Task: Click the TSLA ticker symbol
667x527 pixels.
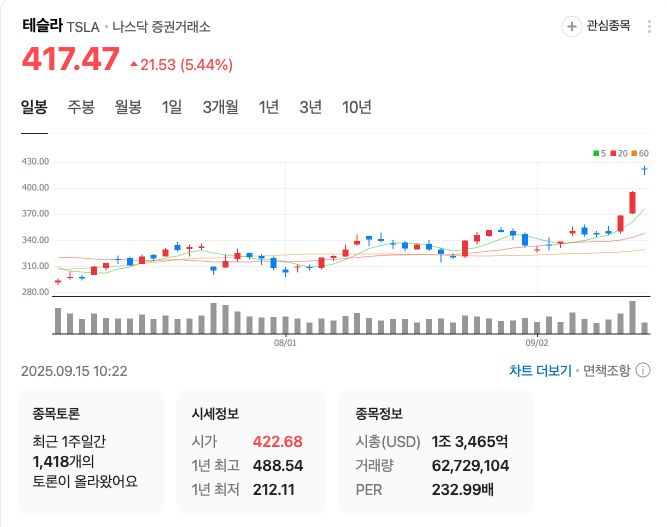Action: pyautogui.click(x=83, y=27)
